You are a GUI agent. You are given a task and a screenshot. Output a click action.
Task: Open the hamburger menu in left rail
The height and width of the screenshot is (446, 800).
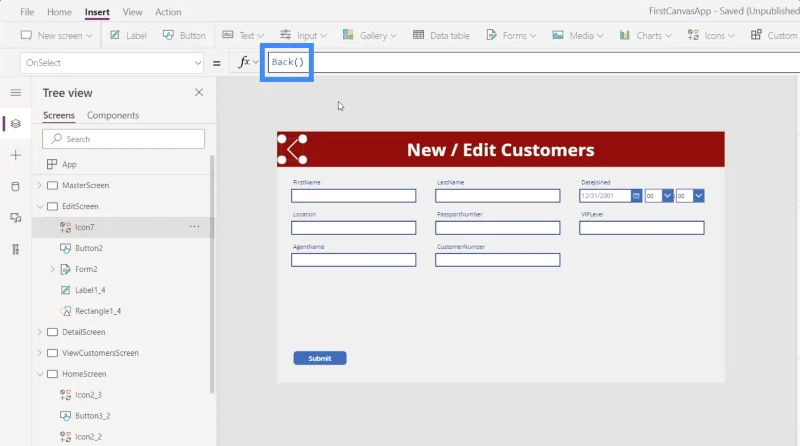pyautogui.click(x=16, y=92)
